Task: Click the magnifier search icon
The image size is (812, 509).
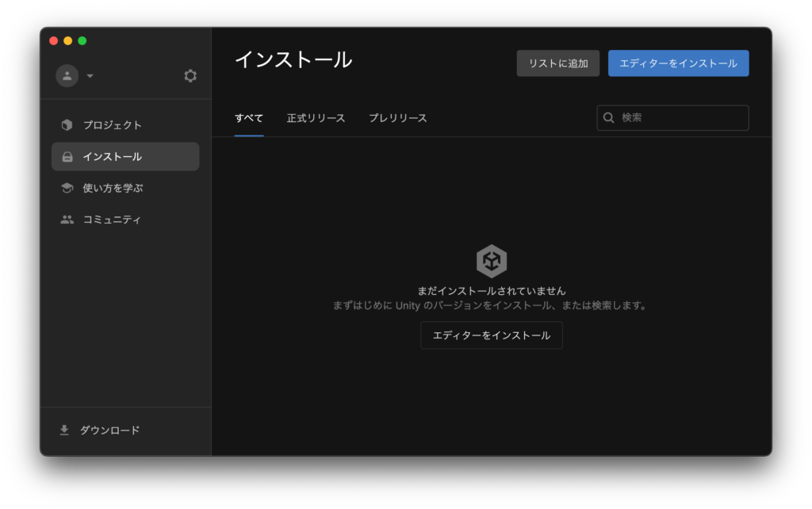Action: coord(609,117)
